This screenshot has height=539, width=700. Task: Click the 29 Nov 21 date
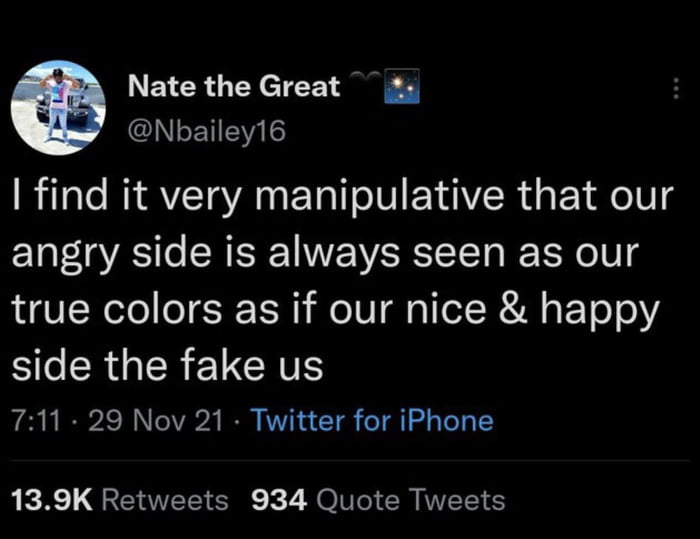[x=152, y=420]
